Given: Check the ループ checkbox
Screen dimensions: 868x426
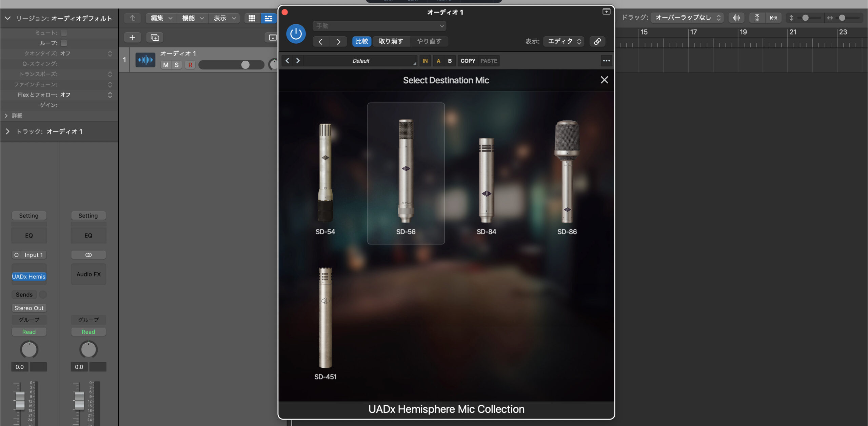Looking at the screenshot, I should pos(63,43).
